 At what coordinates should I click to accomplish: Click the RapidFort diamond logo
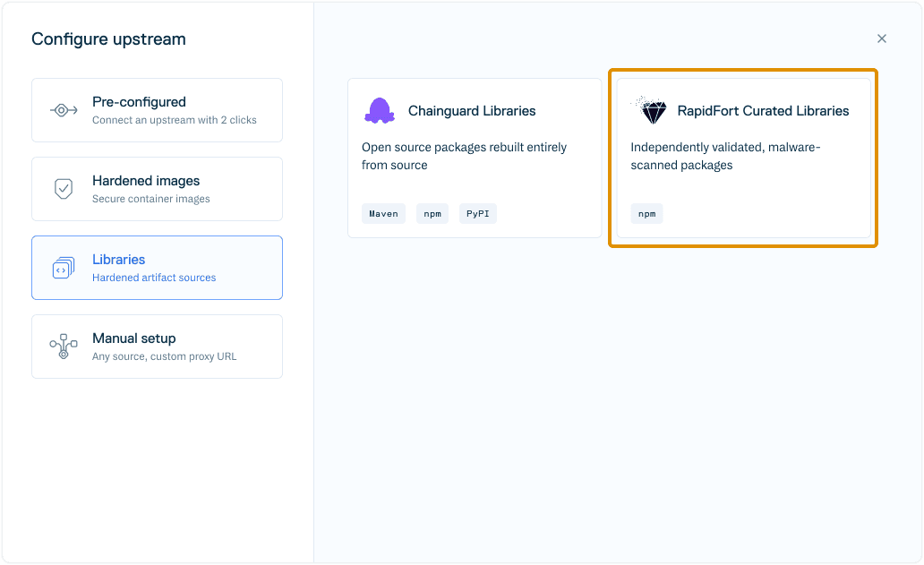coord(651,110)
